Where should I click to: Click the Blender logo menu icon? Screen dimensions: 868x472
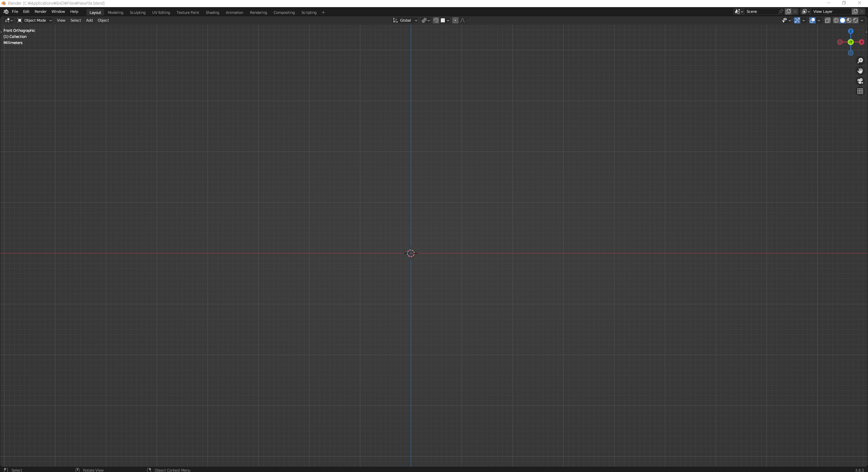point(6,12)
